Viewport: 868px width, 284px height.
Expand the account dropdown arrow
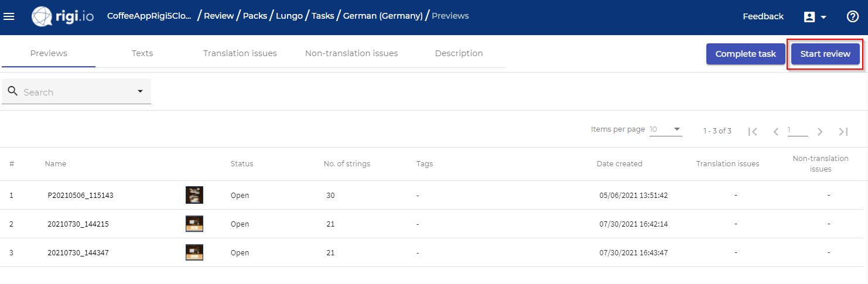823,17
